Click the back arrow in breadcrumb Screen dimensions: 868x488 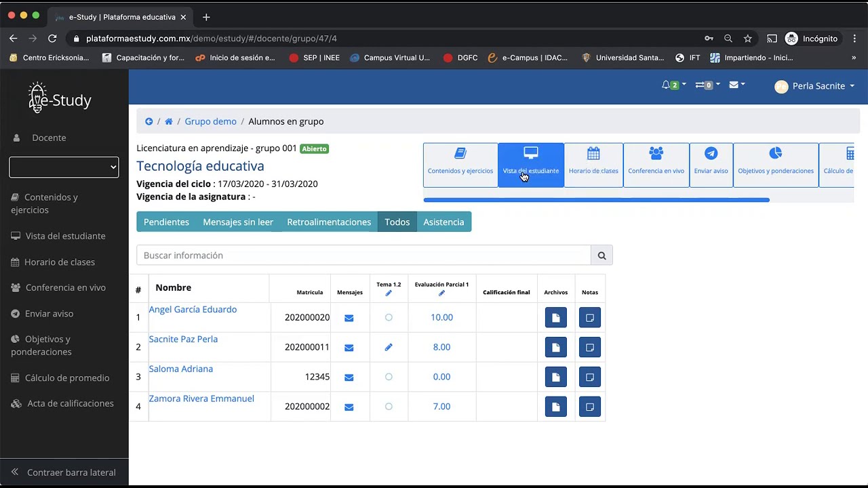[x=149, y=121]
